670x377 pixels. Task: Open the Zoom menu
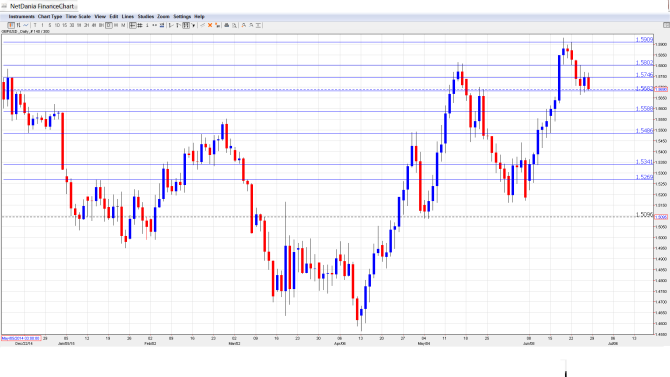point(163,17)
